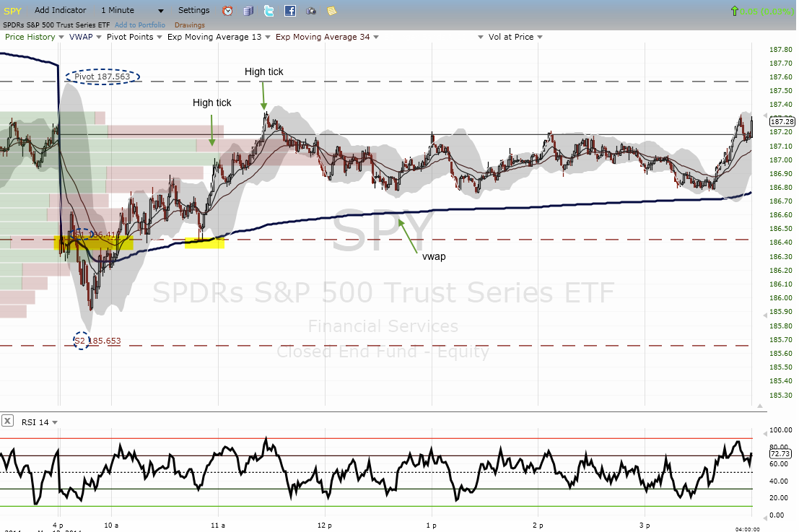799x532 pixels.
Task: Click Add Indicator in the toolbar
Action: pos(60,10)
